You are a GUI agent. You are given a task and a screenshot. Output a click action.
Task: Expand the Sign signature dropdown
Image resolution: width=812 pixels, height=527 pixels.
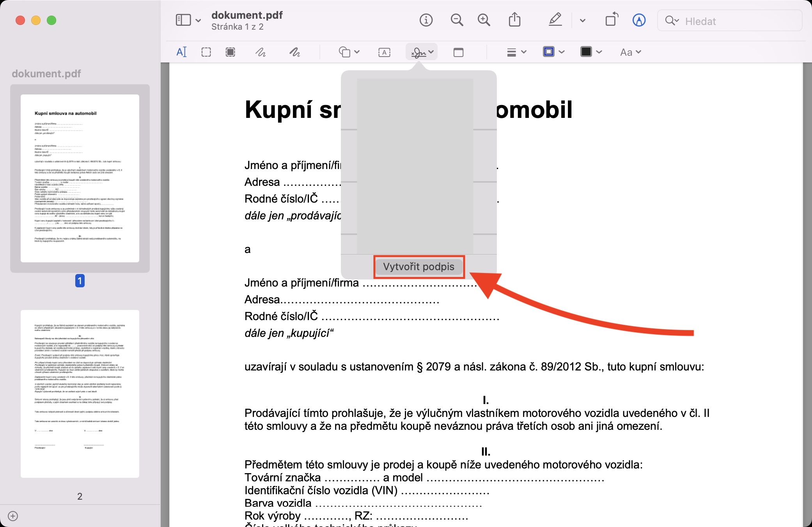click(422, 52)
